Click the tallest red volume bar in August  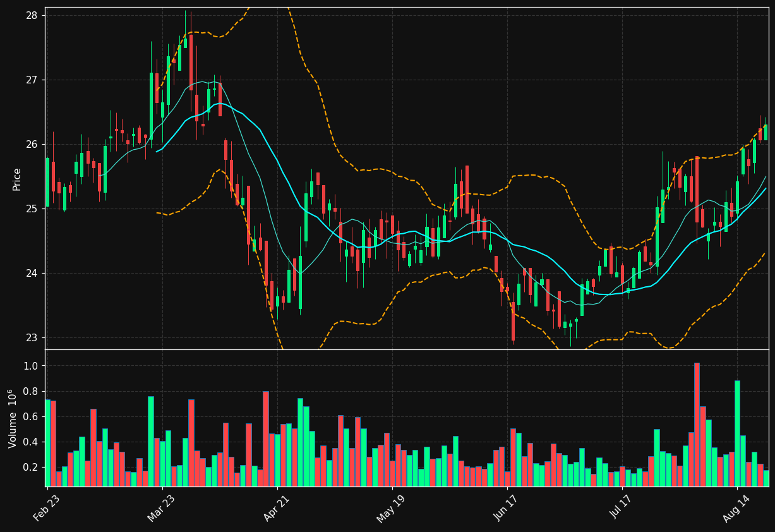click(x=697, y=425)
